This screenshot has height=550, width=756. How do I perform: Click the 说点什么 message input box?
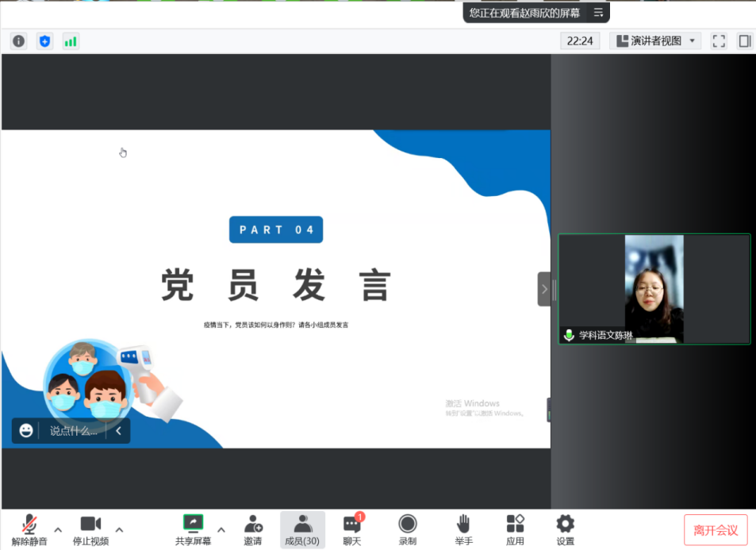coord(73,431)
